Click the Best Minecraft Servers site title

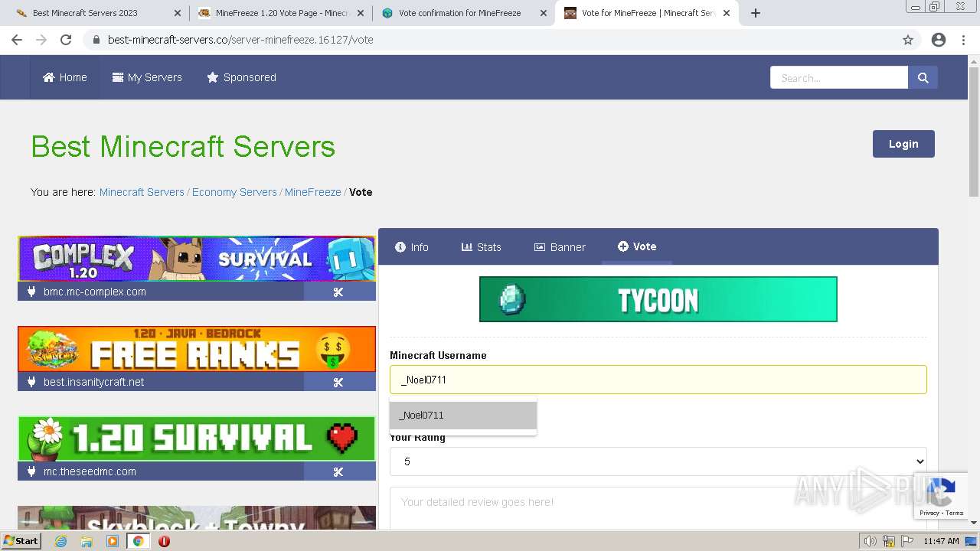pos(183,146)
